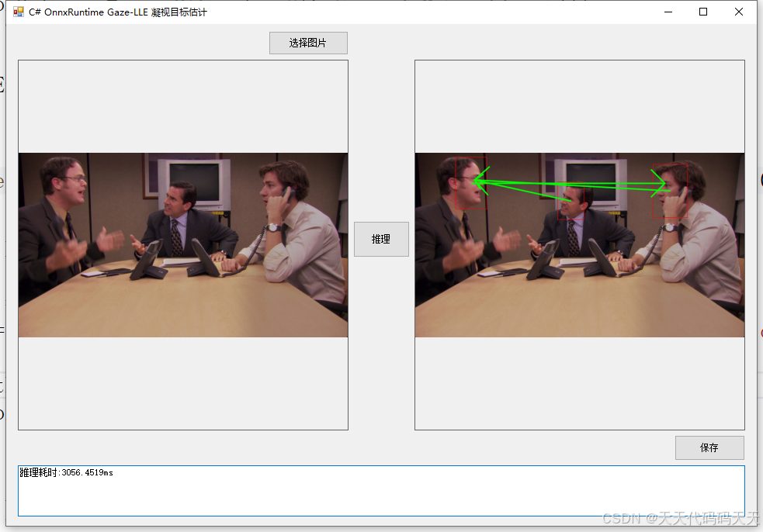The image size is (763, 532).
Task: Click the window title 'C# OnnxRuntime Gaze-LLE 凝视目标估计'
Action: pyautogui.click(x=118, y=12)
